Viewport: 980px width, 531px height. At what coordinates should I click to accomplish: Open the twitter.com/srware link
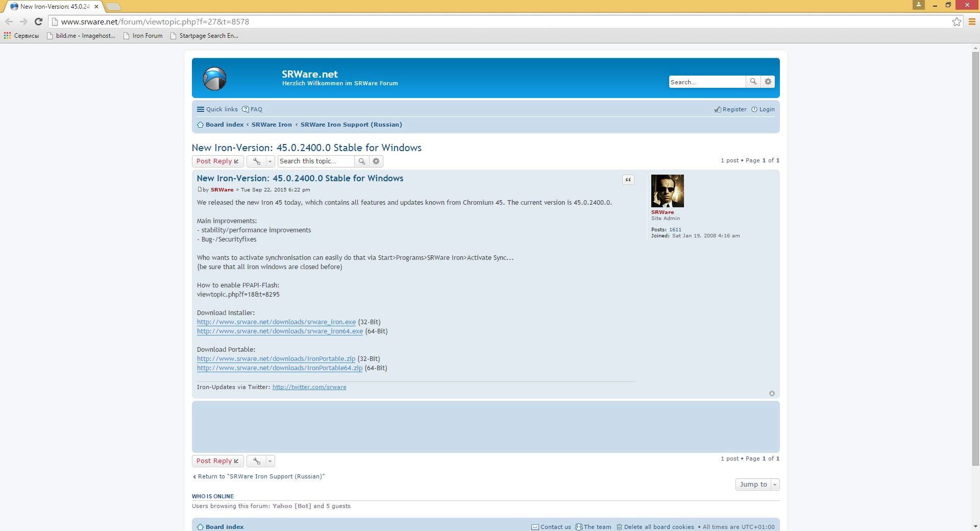309,387
